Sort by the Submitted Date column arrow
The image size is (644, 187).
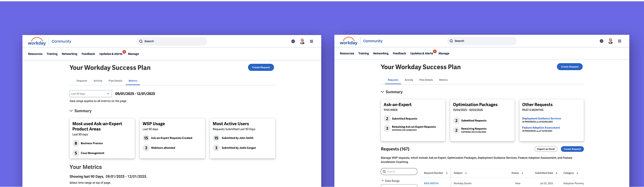[x=557, y=173]
